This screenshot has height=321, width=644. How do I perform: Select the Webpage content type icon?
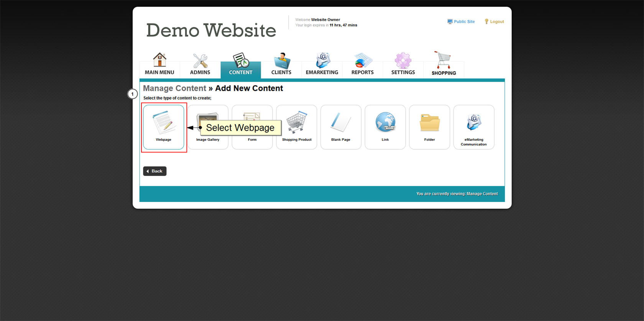(x=164, y=127)
